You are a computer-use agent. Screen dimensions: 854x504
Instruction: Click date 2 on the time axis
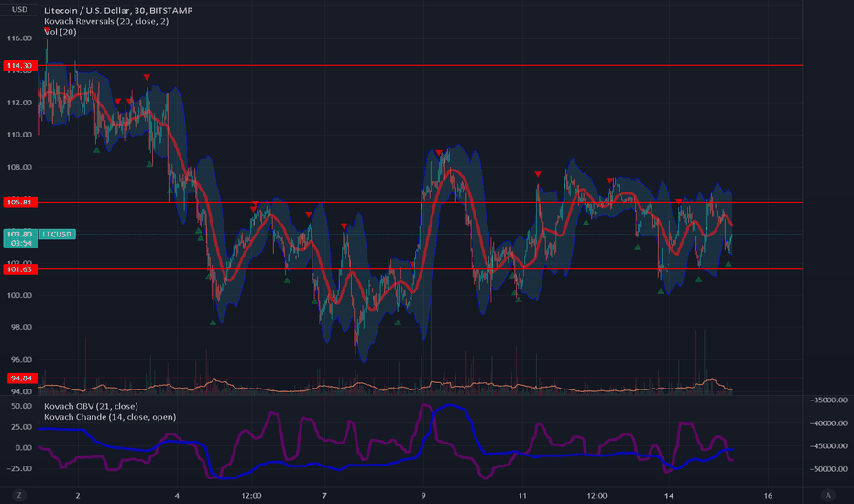pos(78,496)
